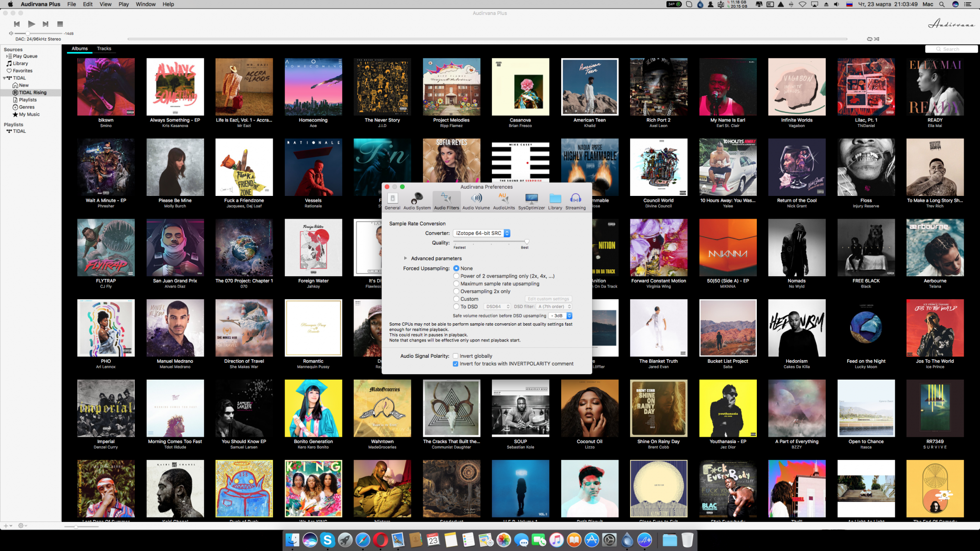Switch to the Tracks tab
Screen dimensions: 980x551
tap(104, 49)
